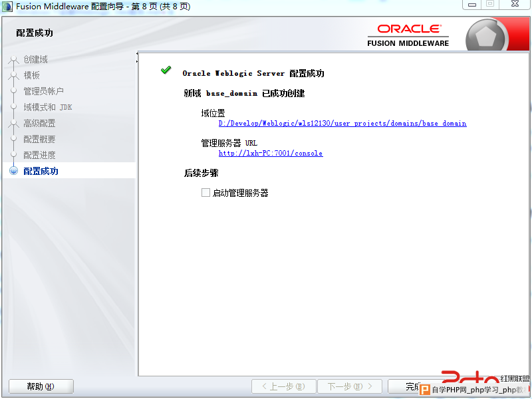
Task: Click the split-pane collapse arrow near sidebar top
Action: click(x=137, y=54)
